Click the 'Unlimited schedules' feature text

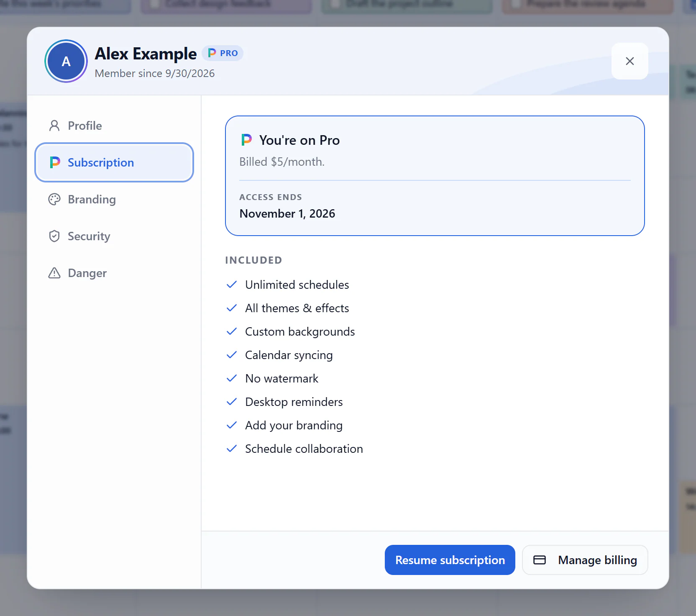tap(297, 285)
